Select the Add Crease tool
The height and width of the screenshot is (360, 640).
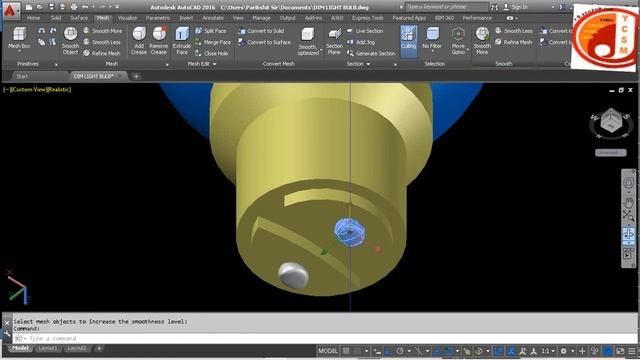pos(139,40)
